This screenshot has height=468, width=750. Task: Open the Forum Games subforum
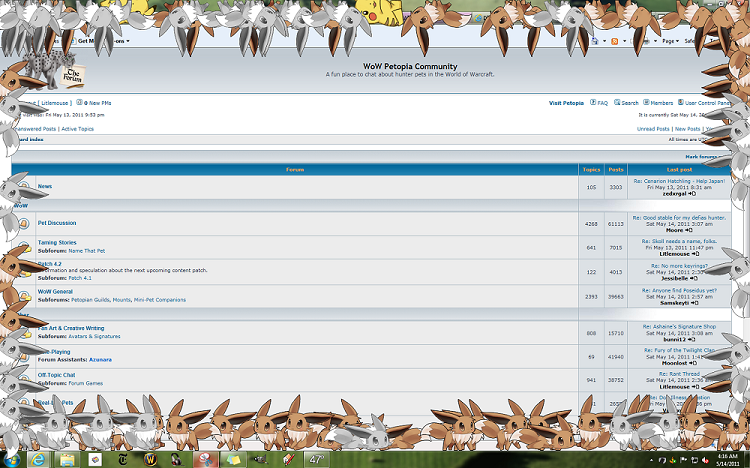[x=86, y=383]
